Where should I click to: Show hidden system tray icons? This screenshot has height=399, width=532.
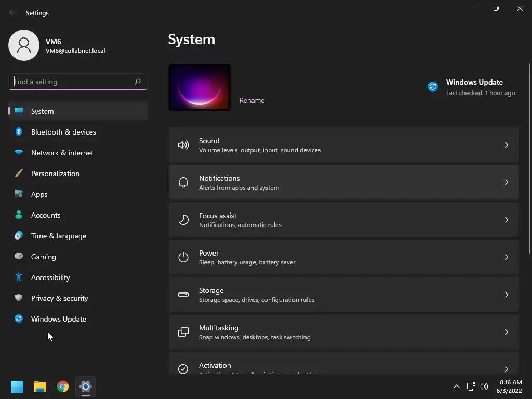457,387
